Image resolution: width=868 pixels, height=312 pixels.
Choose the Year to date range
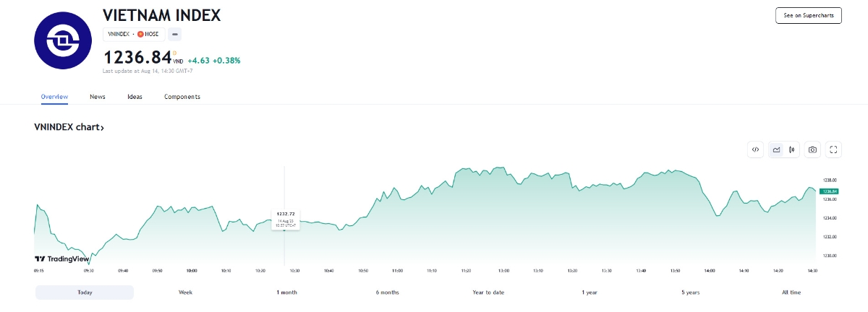[488, 292]
